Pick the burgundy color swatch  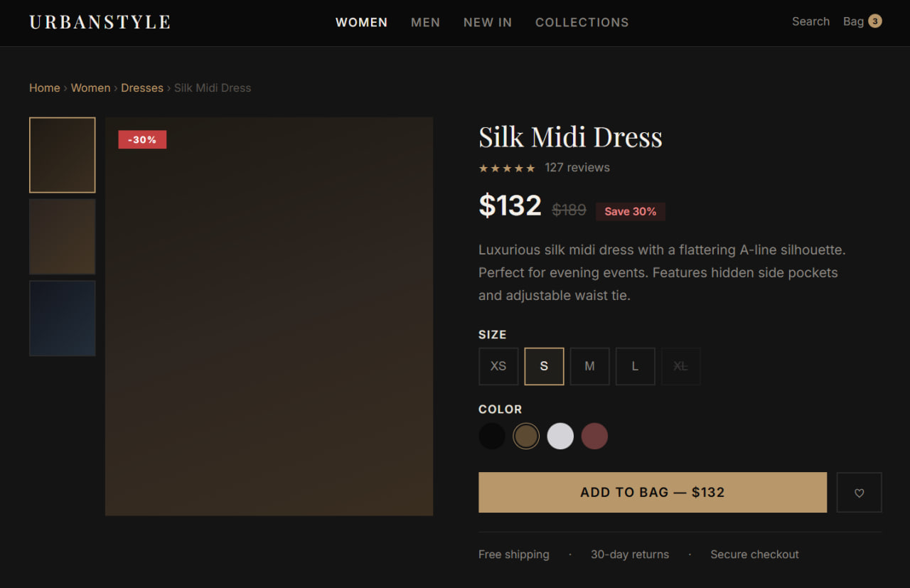(x=594, y=436)
